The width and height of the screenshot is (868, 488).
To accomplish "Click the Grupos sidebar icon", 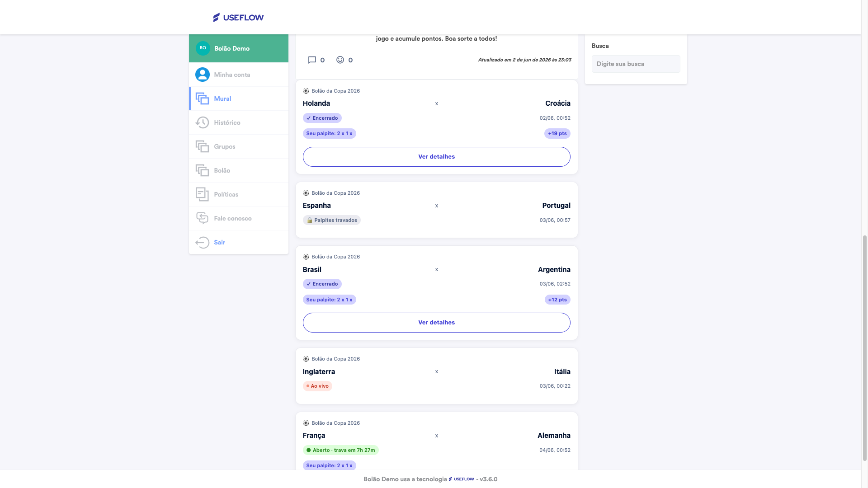I will (203, 146).
